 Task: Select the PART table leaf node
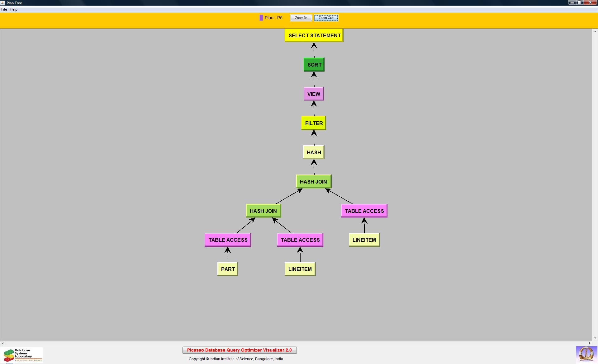click(x=228, y=269)
